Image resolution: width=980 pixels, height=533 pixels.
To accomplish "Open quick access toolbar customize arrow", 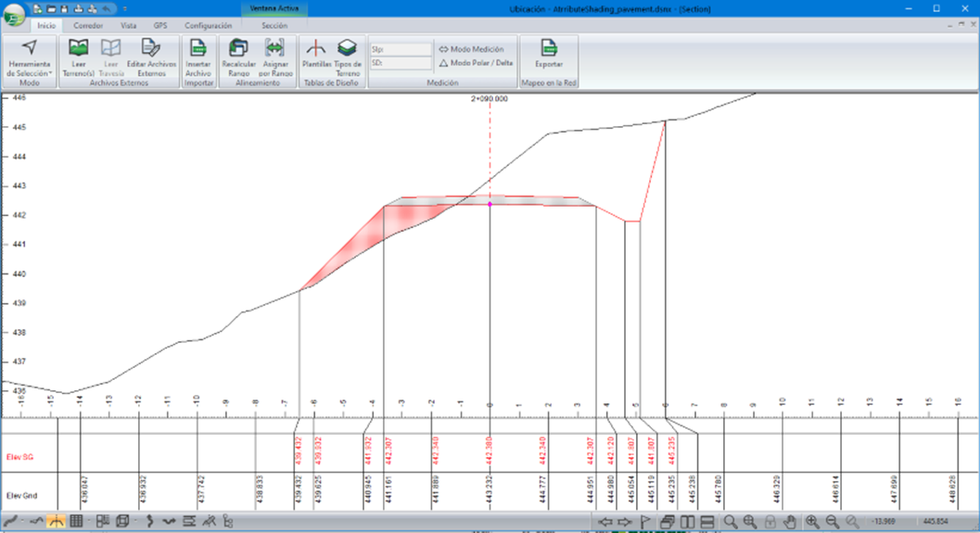I will coord(124,8).
